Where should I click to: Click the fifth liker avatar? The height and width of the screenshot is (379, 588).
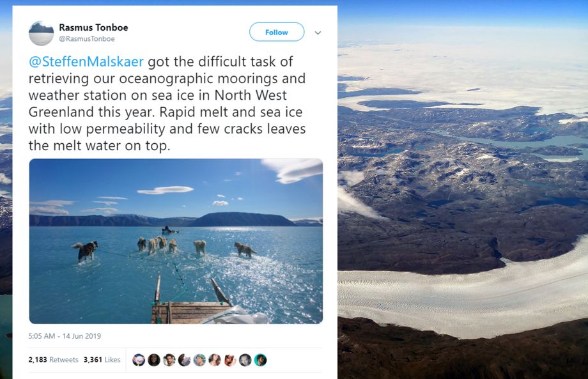[x=199, y=360]
